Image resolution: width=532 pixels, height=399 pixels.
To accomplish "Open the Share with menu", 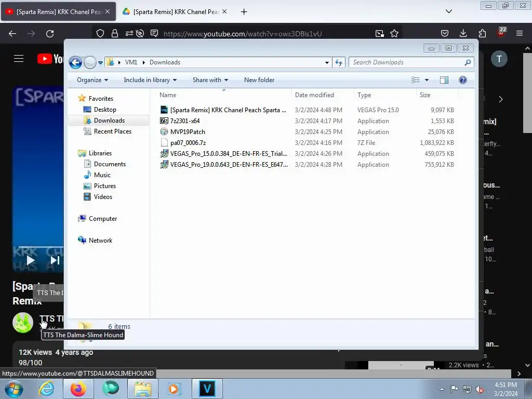I will 210,80.
